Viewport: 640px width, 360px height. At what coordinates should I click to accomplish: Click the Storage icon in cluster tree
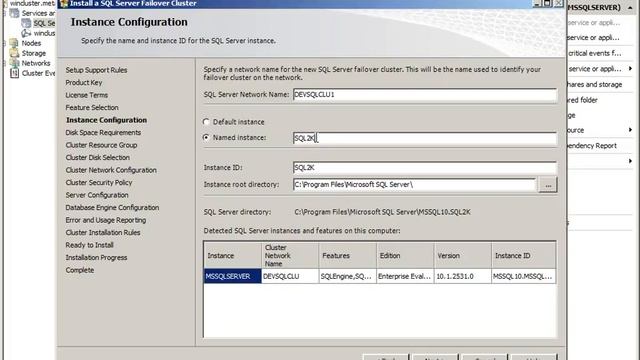[15, 53]
